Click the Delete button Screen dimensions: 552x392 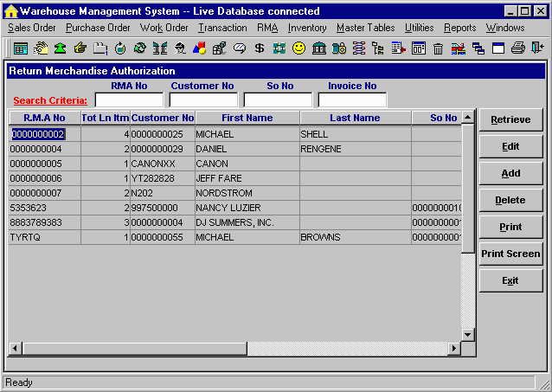point(510,200)
